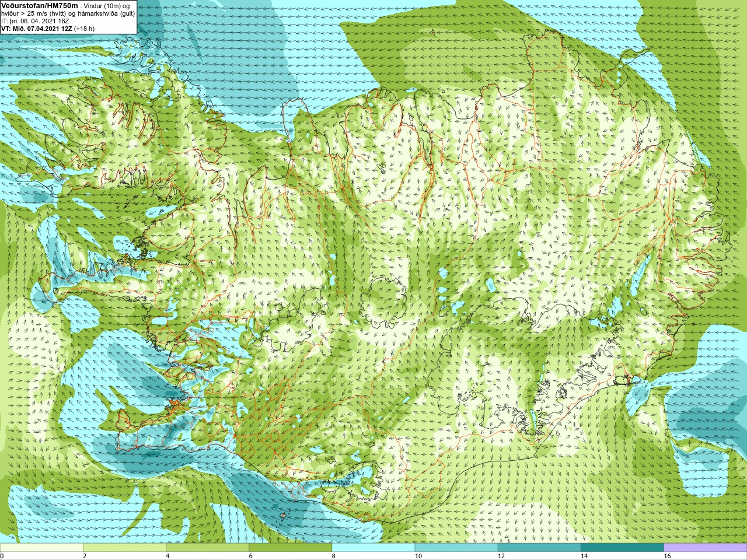Click the legend scale label '2'
Viewport: 747px width, 560px height.
[85, 556]
